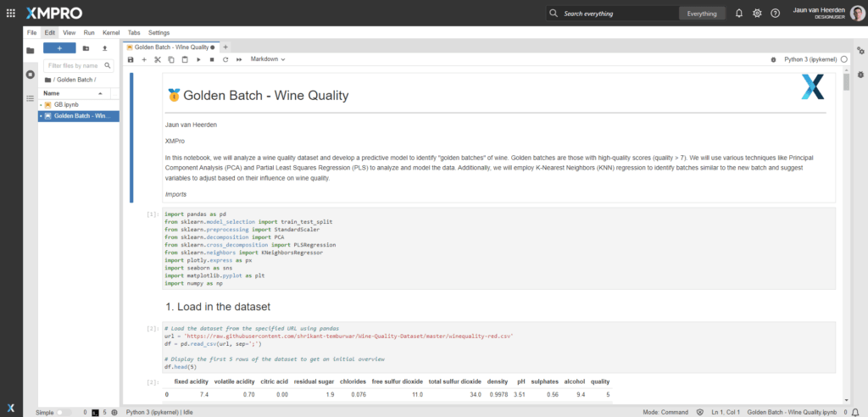The width and height of the screenshot is (868, 417).
Task: Click the Python 3 (ipykernel) kernel selector
Action: click(x=810, y=59)
